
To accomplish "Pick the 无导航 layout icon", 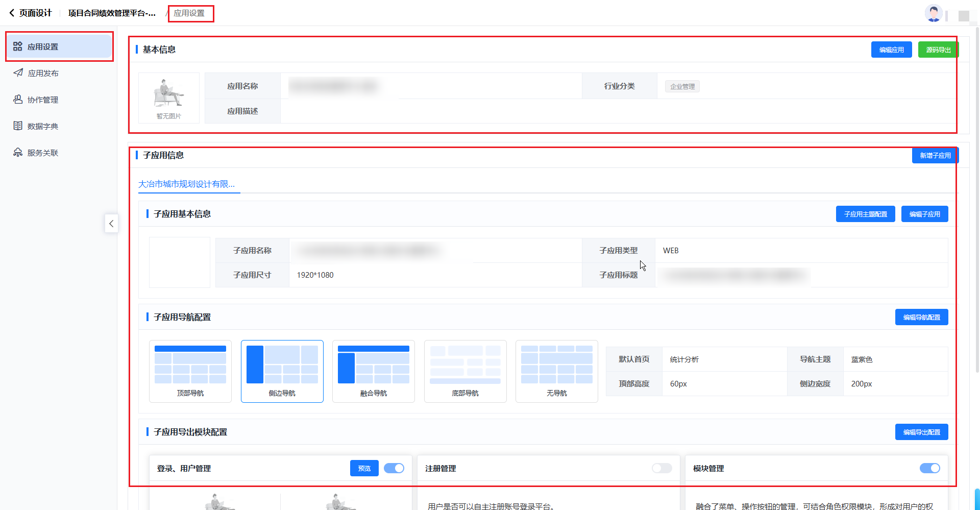I will pyautogui.click(x=556, y=365).
